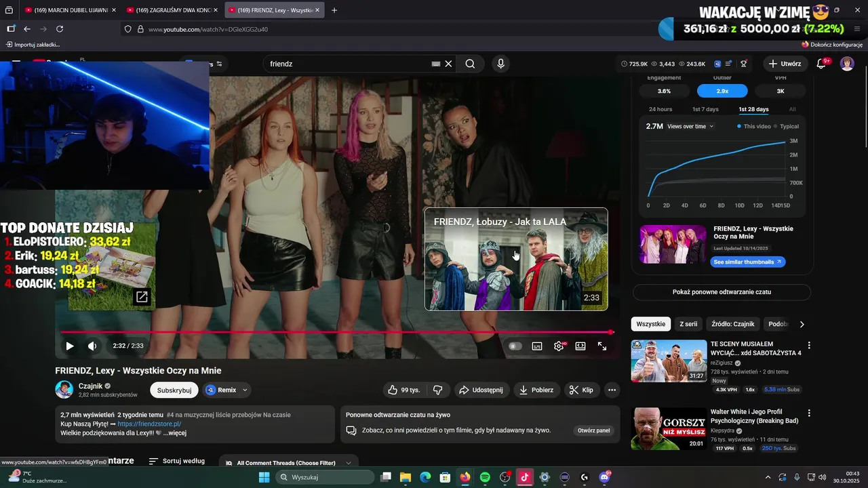Open the friendzstore.pl link
868x488 pixels.
click(149, 424)
